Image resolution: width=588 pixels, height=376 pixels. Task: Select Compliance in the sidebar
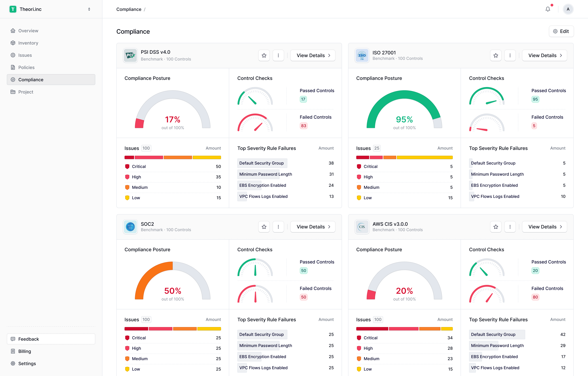[x=51, y=80]
